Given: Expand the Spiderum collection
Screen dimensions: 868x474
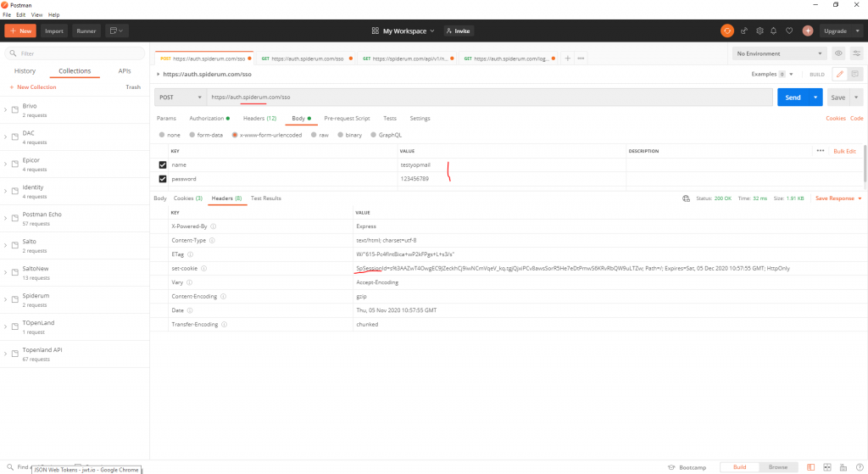Looking at the screenshot, I should [x=6, y=300].
